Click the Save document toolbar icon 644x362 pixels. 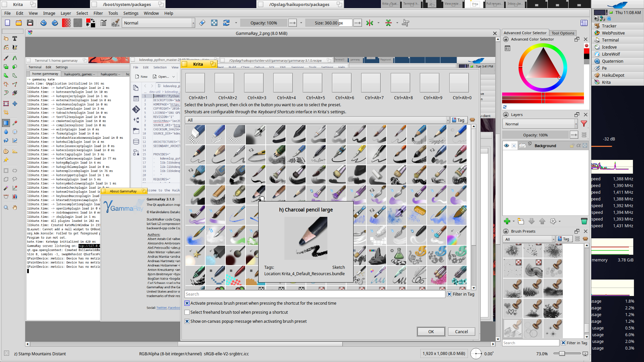30,23
